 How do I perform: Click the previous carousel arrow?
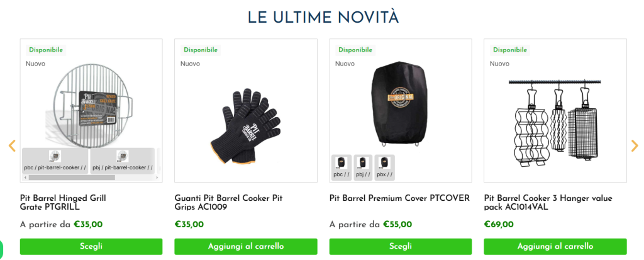(12, 145)
